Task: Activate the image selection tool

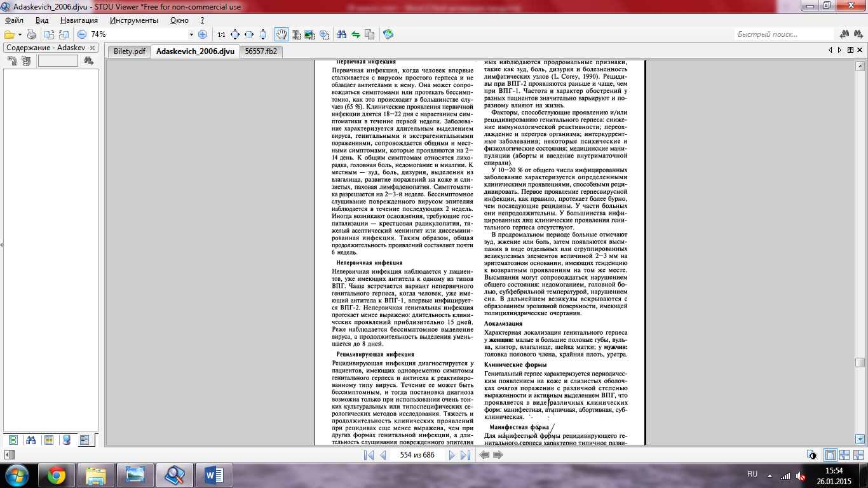Action: coord(309,34)
